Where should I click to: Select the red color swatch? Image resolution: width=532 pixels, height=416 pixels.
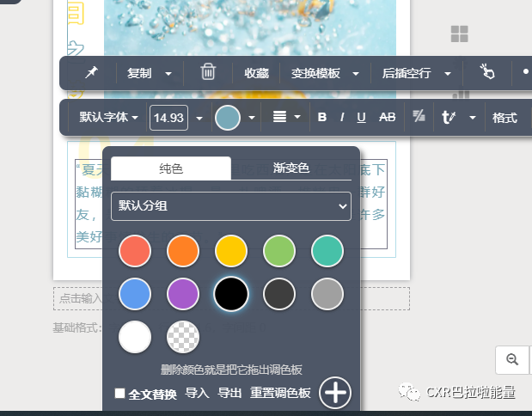135,251
